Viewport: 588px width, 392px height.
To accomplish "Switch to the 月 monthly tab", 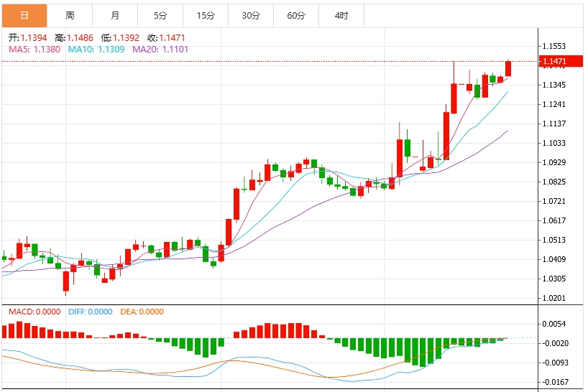I will 115,16.
